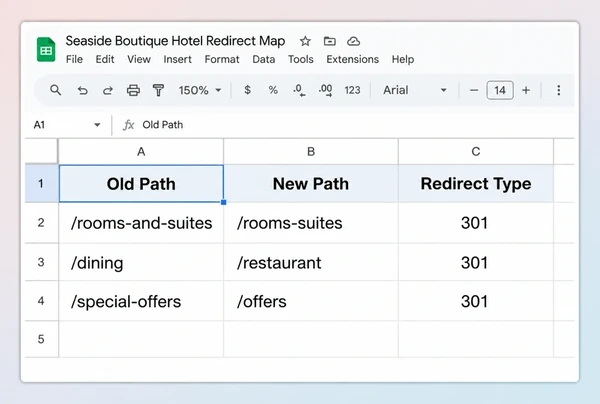Redo the last action
This screenshot has width=600, height=404.
(x=108, y=90)
